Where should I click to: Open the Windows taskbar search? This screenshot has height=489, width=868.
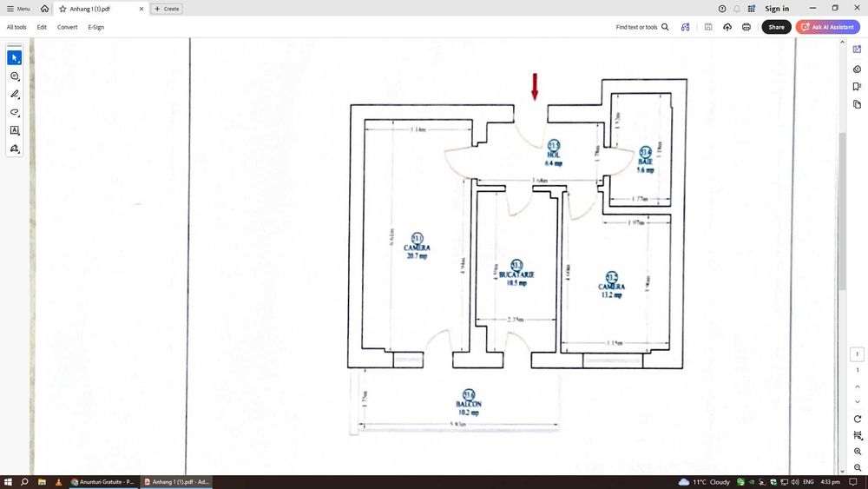click(24, 482)
